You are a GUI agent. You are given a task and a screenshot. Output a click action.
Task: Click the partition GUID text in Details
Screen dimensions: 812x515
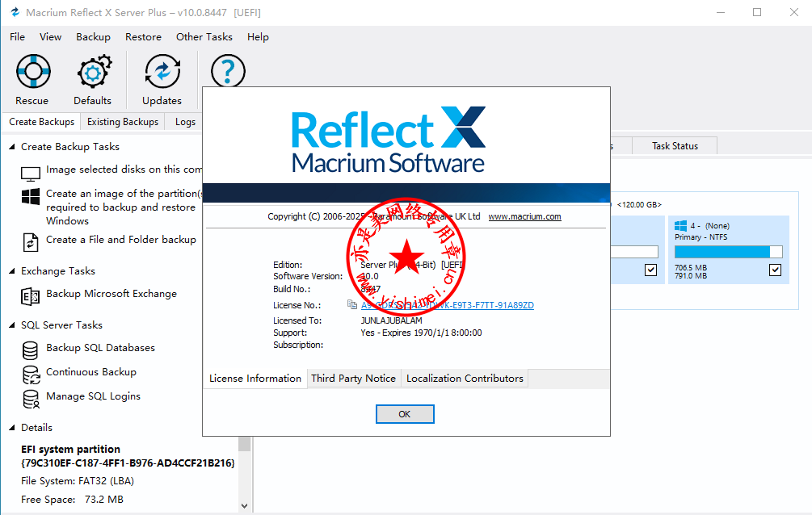[128, 463]
